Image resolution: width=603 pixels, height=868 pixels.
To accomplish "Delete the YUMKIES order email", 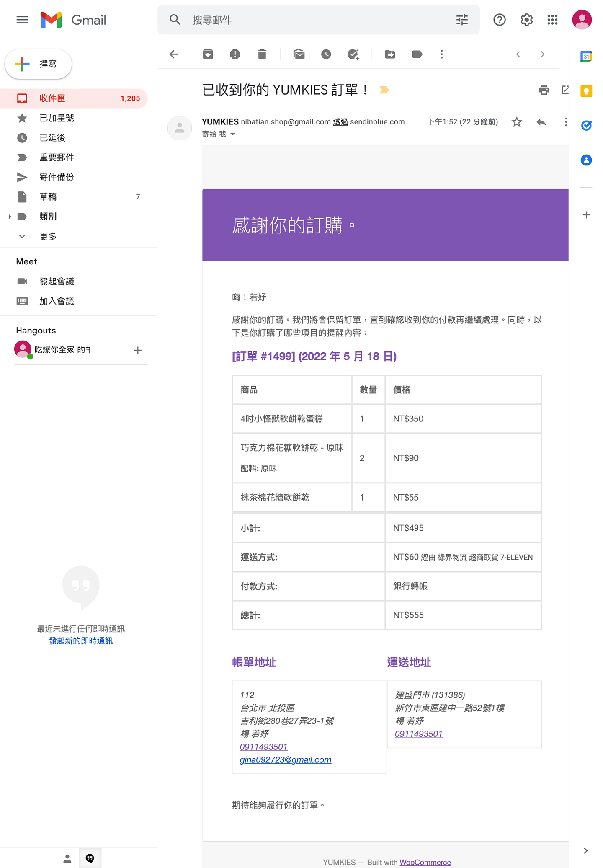I will click(x=262, y=54).
